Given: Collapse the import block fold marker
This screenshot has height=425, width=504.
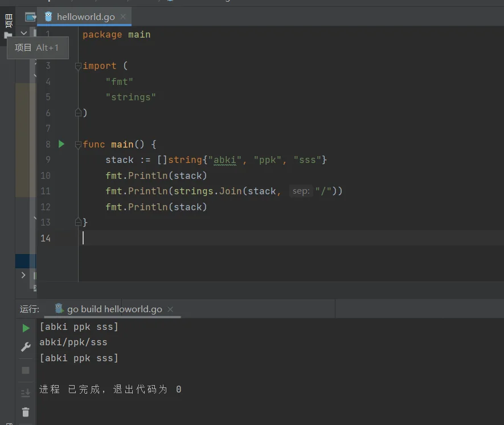Looking at the screenshot, I should (78, 66).
